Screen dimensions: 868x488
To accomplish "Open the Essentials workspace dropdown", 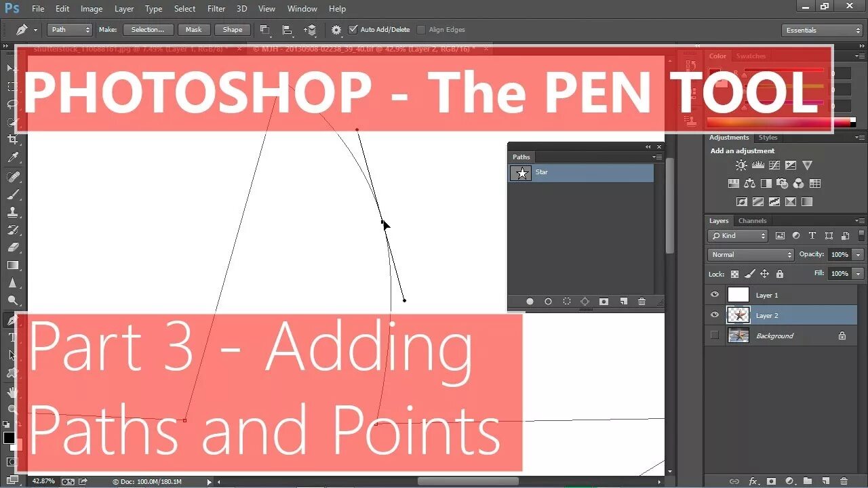I will tap(821, 30).
